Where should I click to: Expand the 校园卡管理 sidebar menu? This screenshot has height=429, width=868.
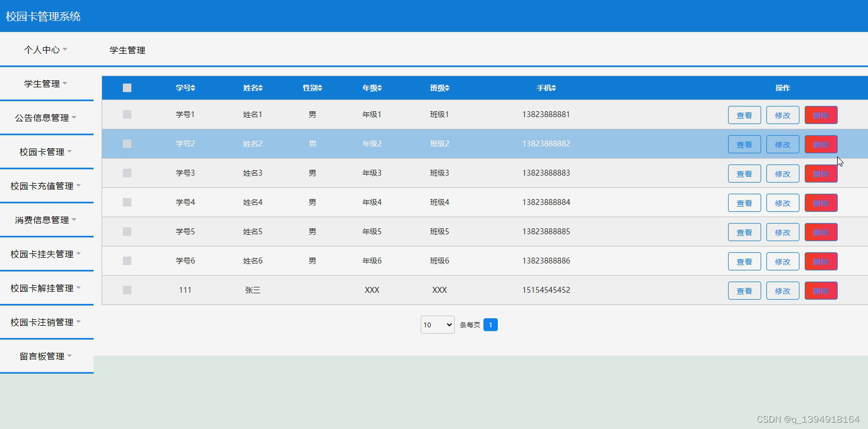click(47, 152)
